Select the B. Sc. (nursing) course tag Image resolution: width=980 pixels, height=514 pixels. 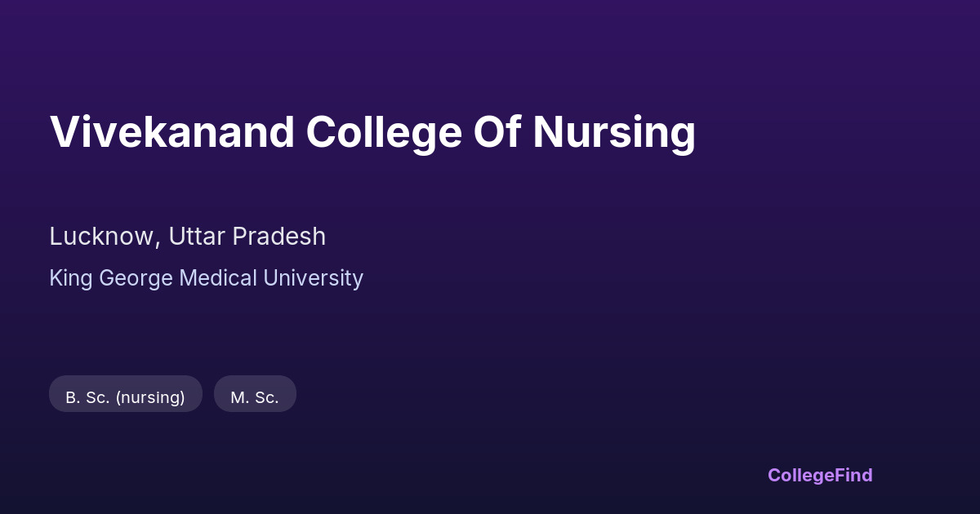pyautogui.click(x=125, y=397)
